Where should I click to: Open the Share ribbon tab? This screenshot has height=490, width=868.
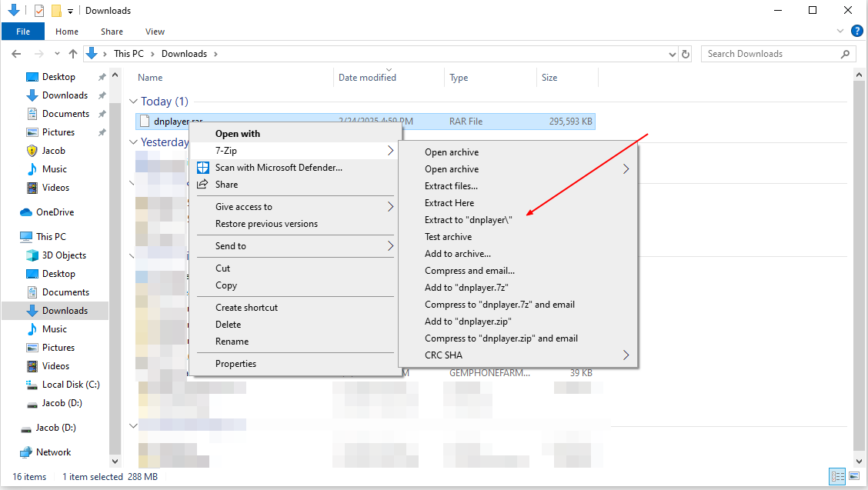click(x=112, y=32)
